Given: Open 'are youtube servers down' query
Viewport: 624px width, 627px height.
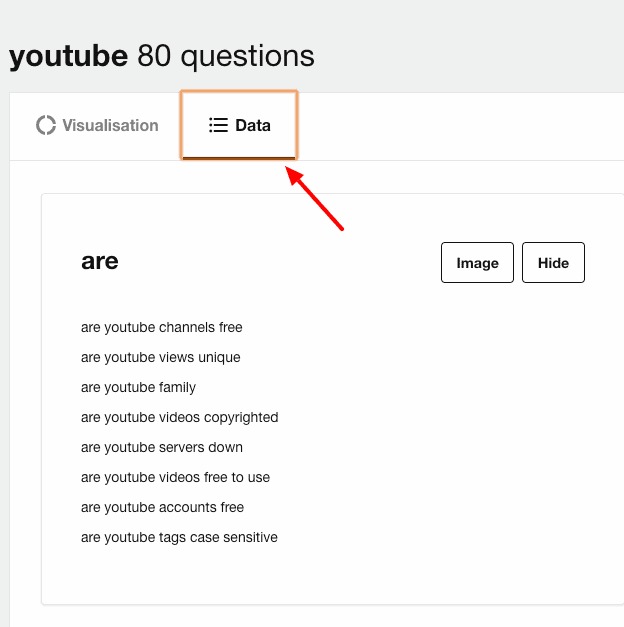Looking at the screenshot, I should (161, 447).
